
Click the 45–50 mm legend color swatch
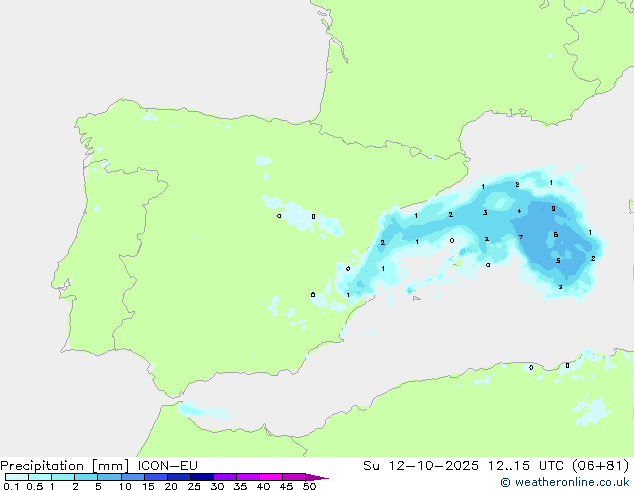(294, 477)
